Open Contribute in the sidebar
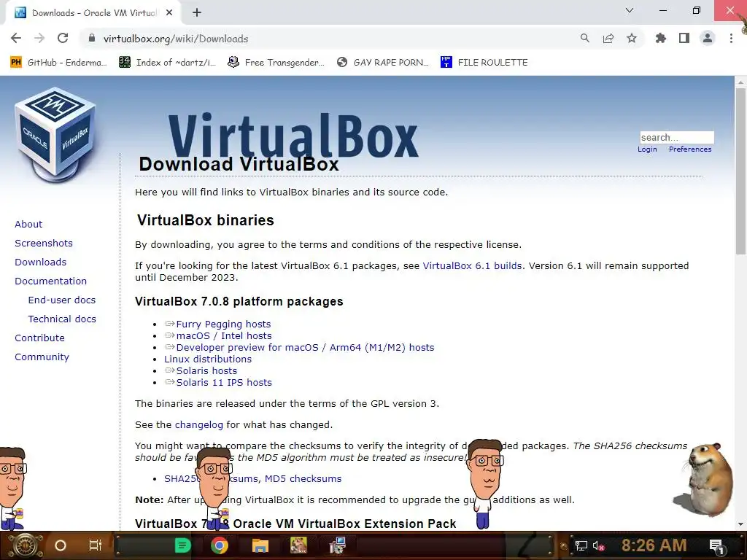The image size is (747, 560). click(x=39, y=338)
